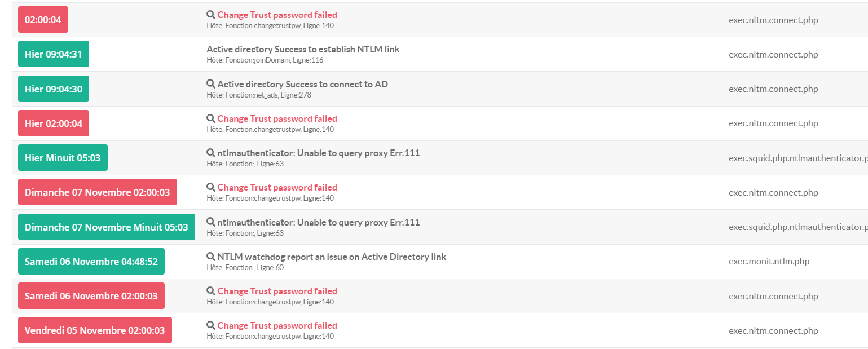Click 'Change Trust password failed' text for Vendredi
Screen dimensions: 868x349
[x=277, y=326]
